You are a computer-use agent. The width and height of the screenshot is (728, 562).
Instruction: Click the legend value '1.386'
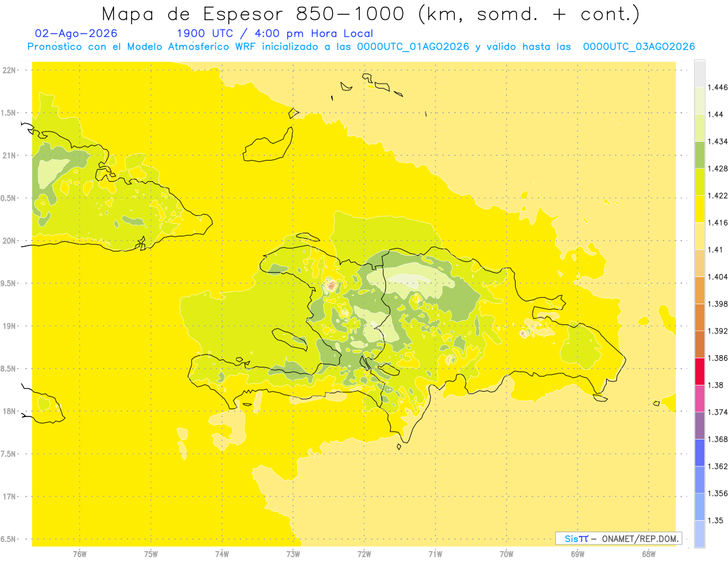point(717,358)
